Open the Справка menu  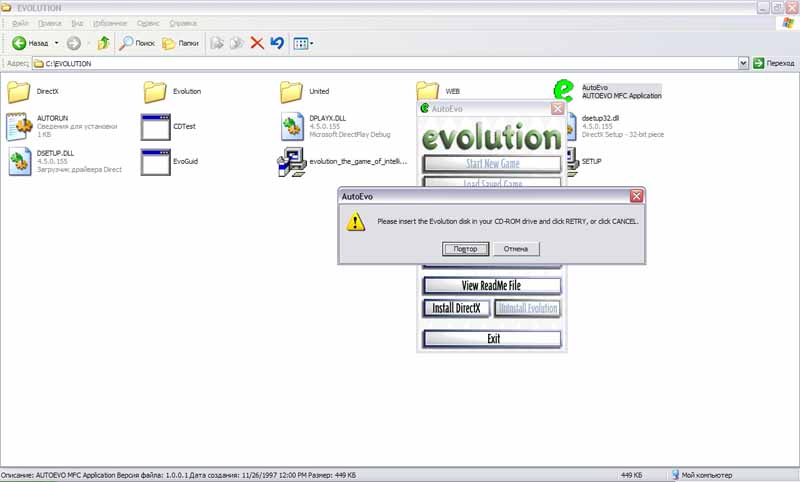pyautogui.click(x=183, y=23)
